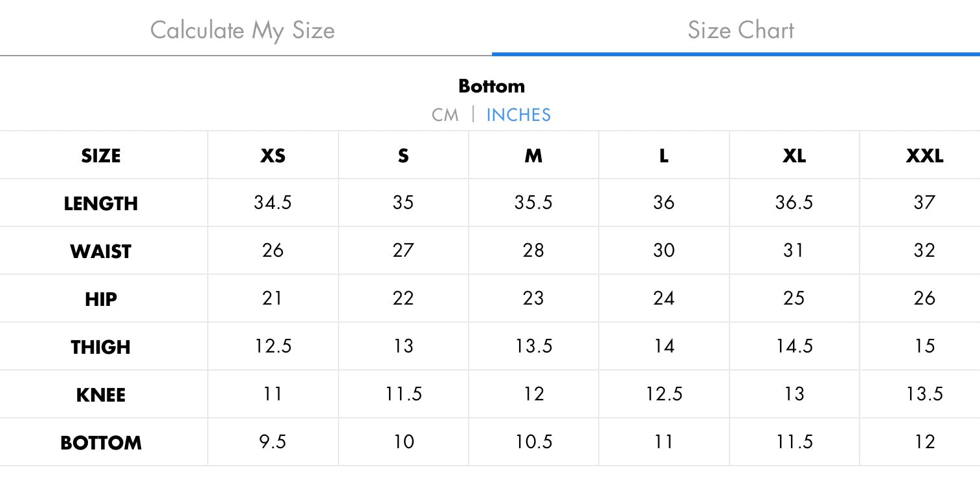This screenshot has height=498, width=980.
Task: Select the LENGTH row label
Action: click(101, 204)
